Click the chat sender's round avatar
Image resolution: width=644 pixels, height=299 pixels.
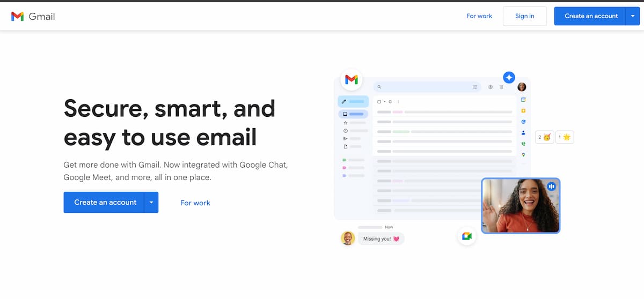pyautogui.click(x=348, y=238)
